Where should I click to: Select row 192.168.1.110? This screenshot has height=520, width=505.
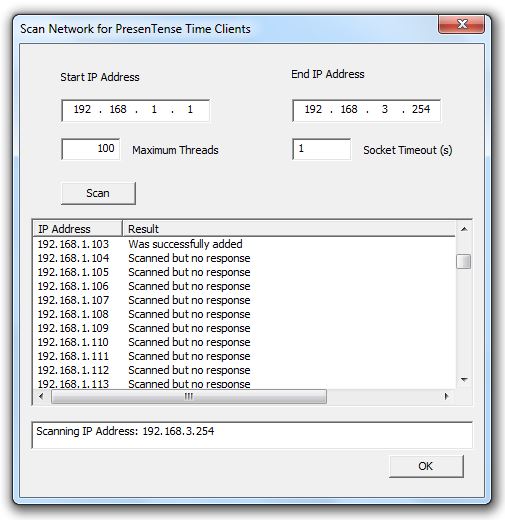(244, 342)
